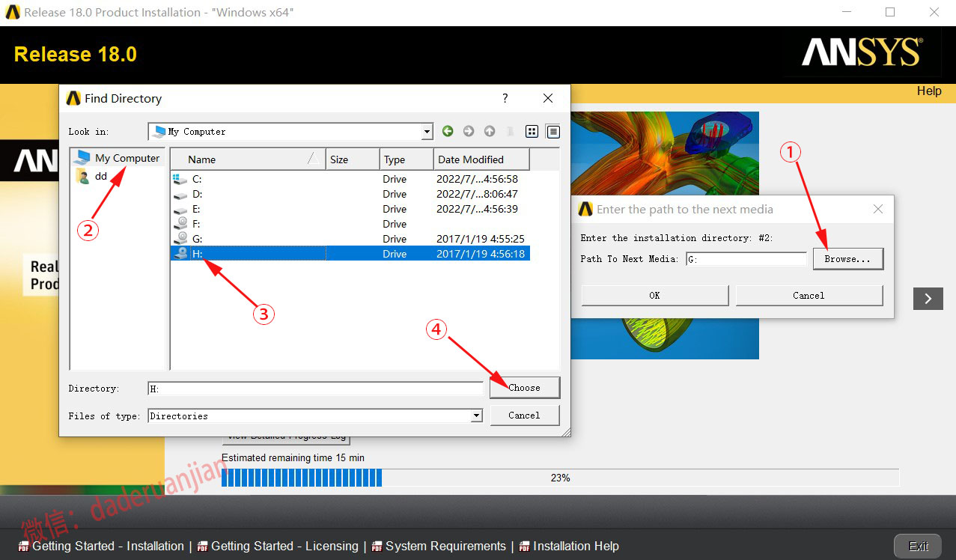Go up one directory level with the up arrow
Screen dimensions: 956x560
click(x=490, y=131)
